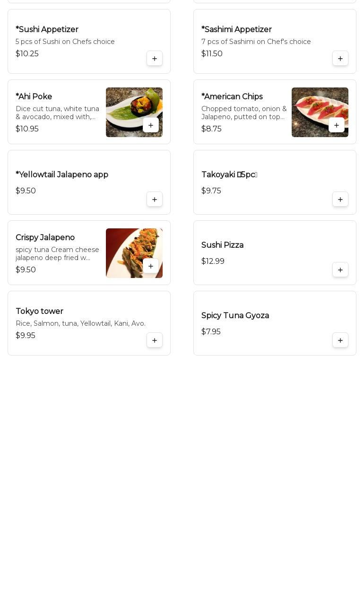
Task: Add Sushi Pizza with plus icon
Action: 340,270
